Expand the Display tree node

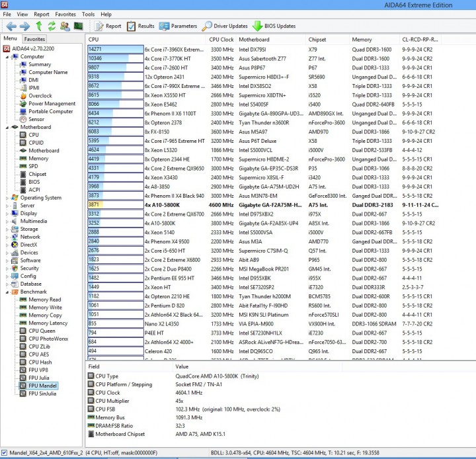7,214
